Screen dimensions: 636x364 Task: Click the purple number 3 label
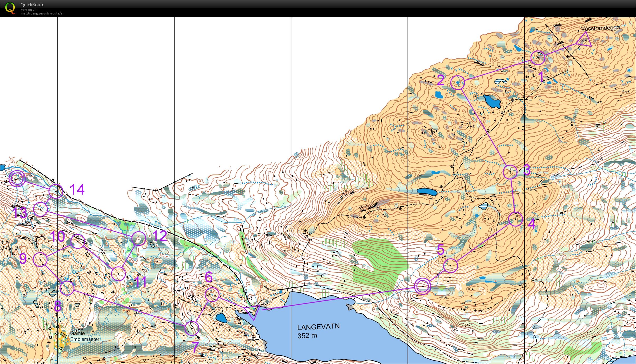coord(527,170)
